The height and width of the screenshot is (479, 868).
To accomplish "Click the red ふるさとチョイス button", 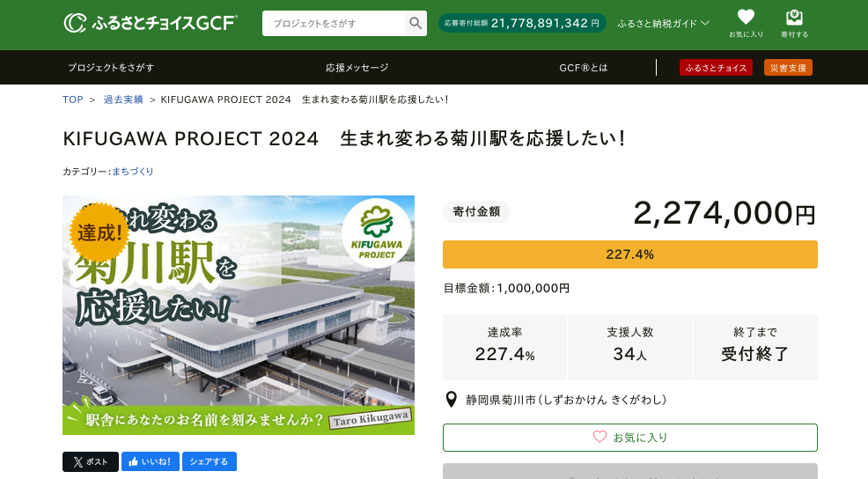I will (716, 68).
